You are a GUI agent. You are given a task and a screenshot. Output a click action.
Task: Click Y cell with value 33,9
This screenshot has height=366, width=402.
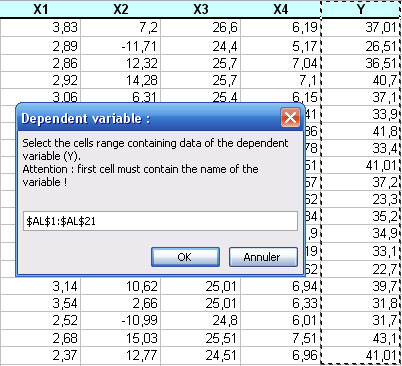point(361,114)
